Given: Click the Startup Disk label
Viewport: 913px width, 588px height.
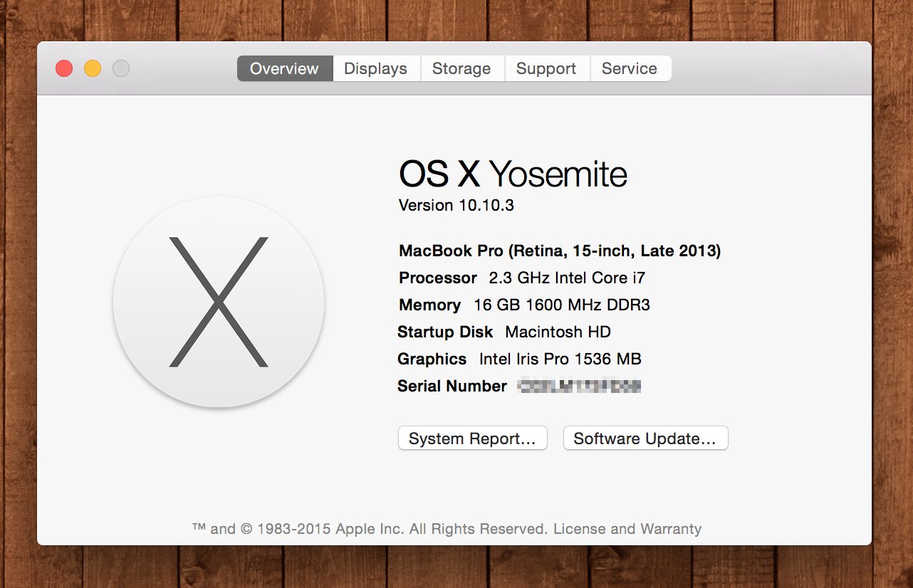Looking at the screenshot, I should [x=445, y=332].
